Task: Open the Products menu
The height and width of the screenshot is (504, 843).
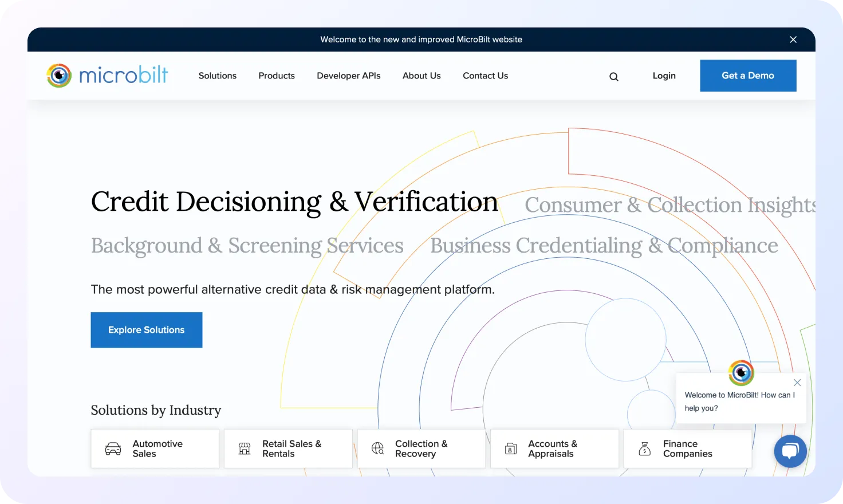Action: click(277, 76)
